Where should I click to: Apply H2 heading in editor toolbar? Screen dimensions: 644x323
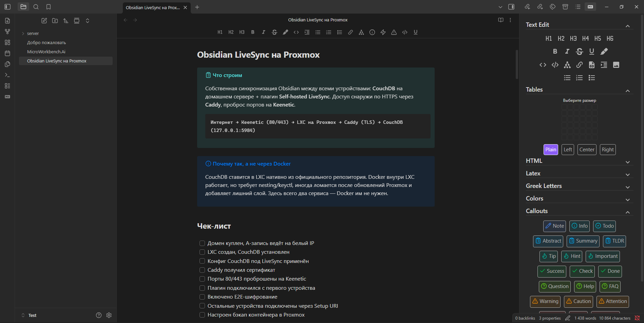click(231, 32)
